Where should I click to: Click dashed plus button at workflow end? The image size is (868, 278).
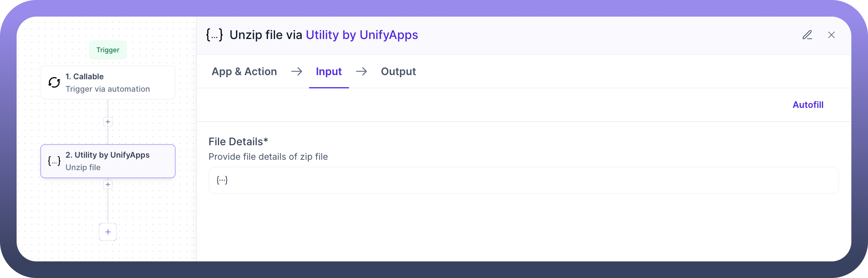coord(108,232)
